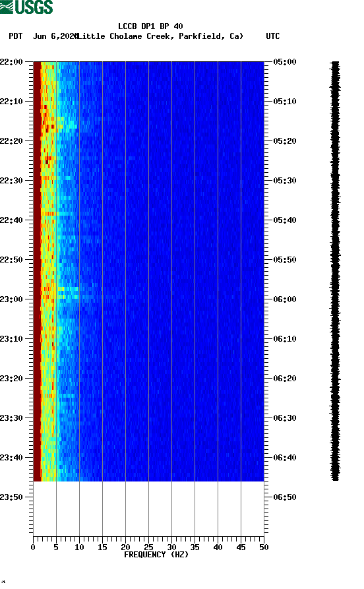The height and width of the screenshot is (589, 364).
Task: Click the 06:40 UTC time label
Action: (x=285, y=458)
